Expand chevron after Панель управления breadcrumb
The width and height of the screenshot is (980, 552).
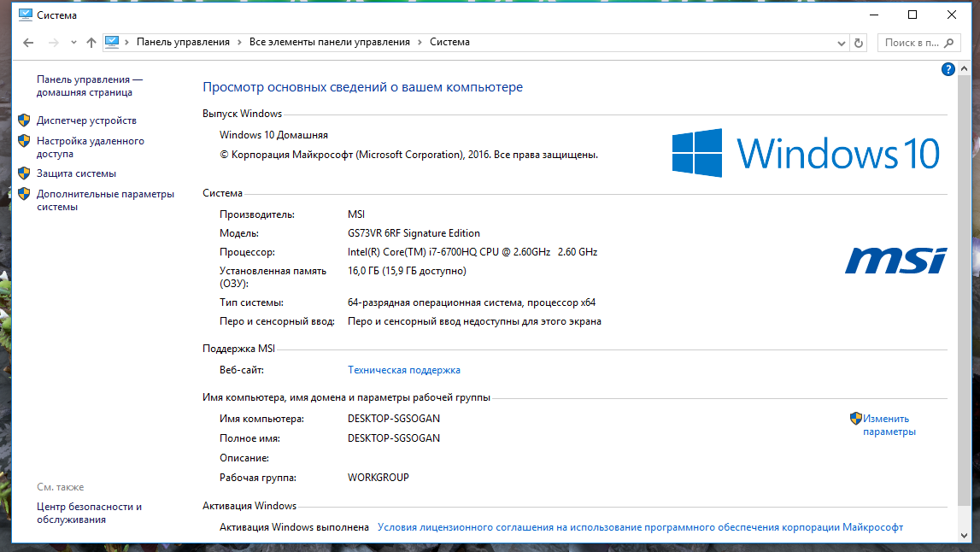pyautogui.click(x=240, y=42)
